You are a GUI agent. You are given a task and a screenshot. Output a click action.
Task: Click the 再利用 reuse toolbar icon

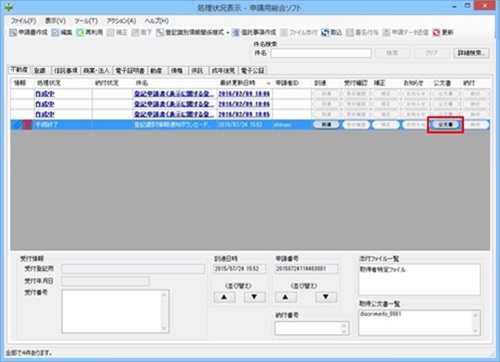80,33
